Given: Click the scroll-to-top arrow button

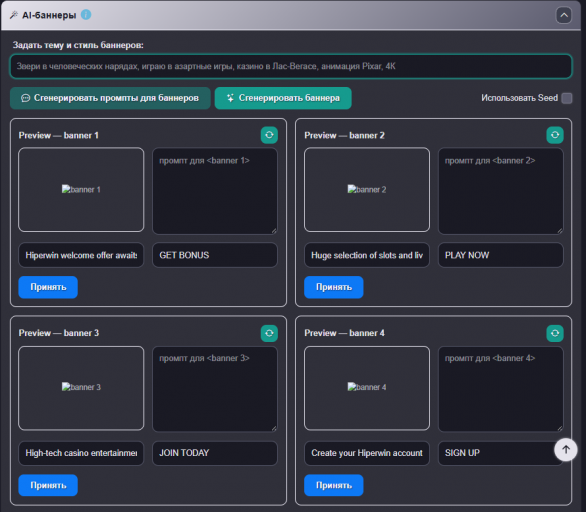Looking at the screenshot, I should [x=565, y=450].
